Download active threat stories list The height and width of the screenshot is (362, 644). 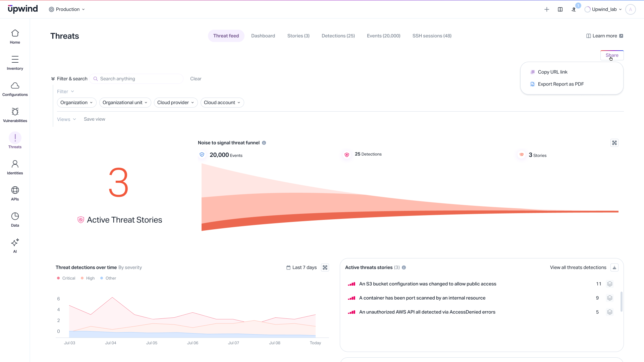click(614, 267)
